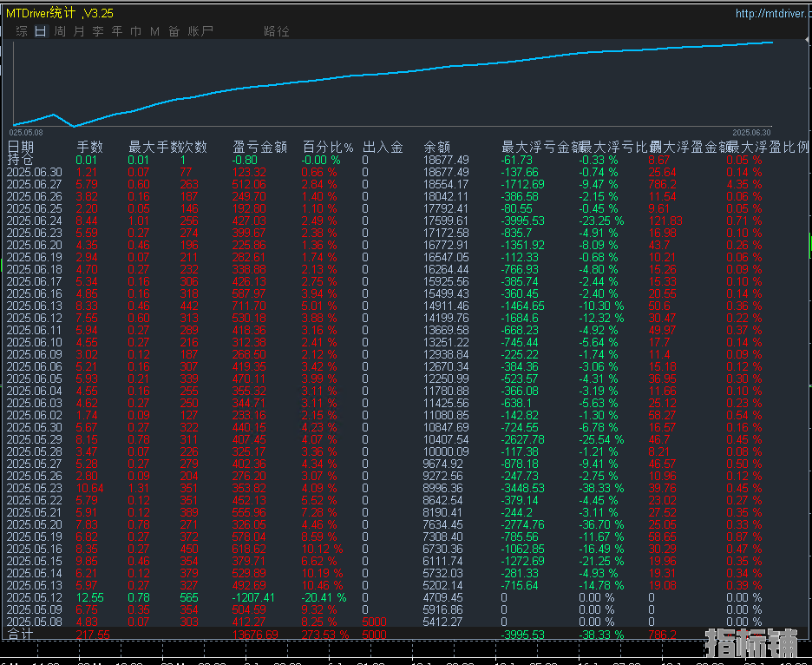
Task: Click the -38.33 % cell on 2025.05.23
Action: pyautogui.click(x=601, y=488)
